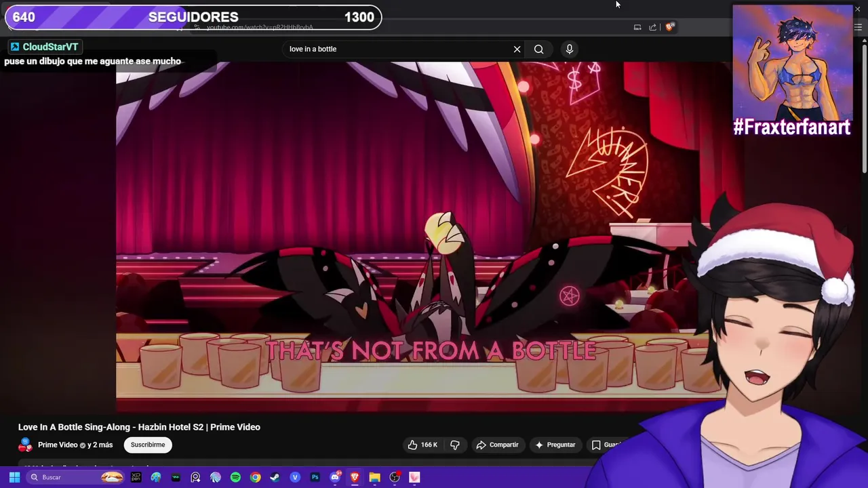Dislike the video with the thumbs-down button
This screenshot has height=488, width=868.
pyautogui.click(x=455, y=445)
